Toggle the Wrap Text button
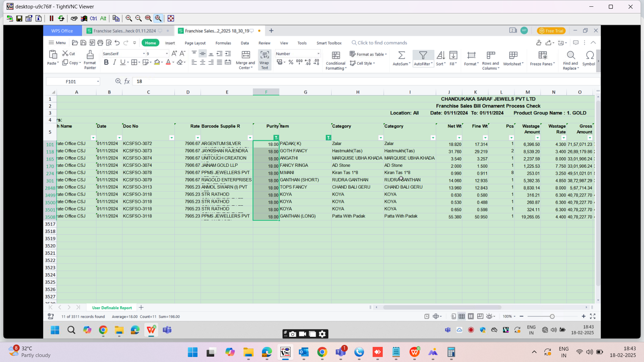 tap(265, 60)
